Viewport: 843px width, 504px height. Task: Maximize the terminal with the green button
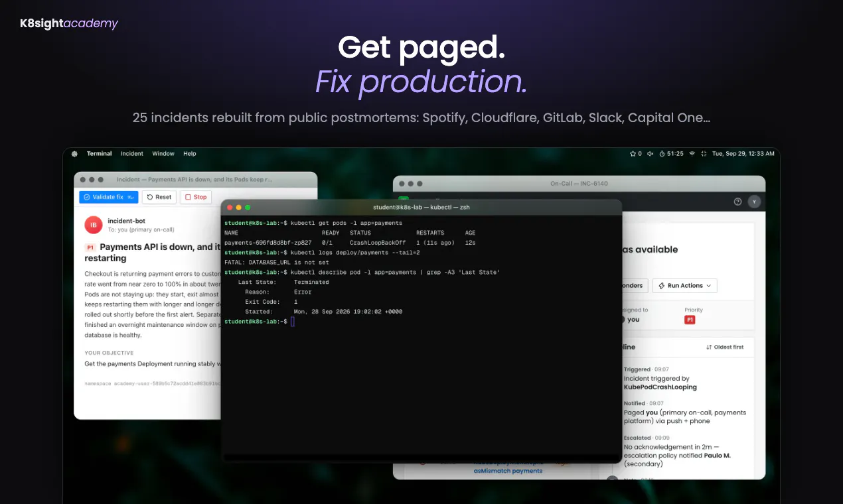tap(248, 208)
